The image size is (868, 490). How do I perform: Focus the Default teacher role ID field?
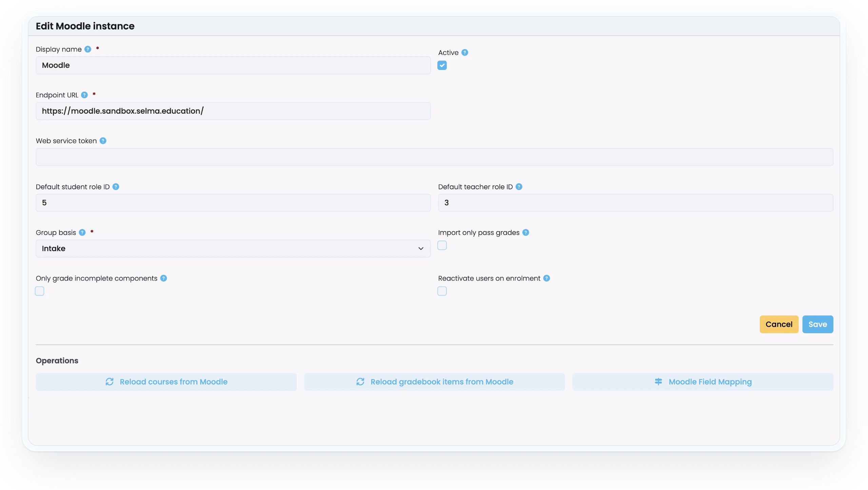(x=635, y=203)
